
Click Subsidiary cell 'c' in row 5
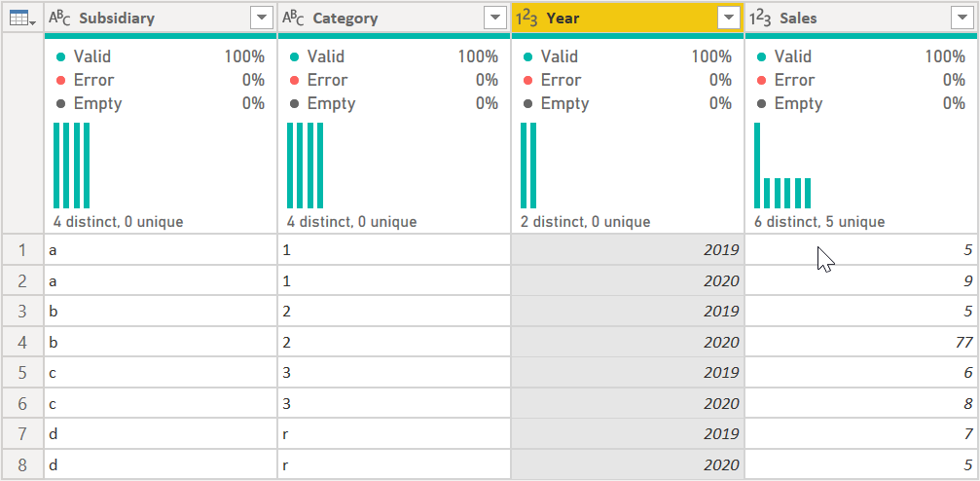click(161, 372)
